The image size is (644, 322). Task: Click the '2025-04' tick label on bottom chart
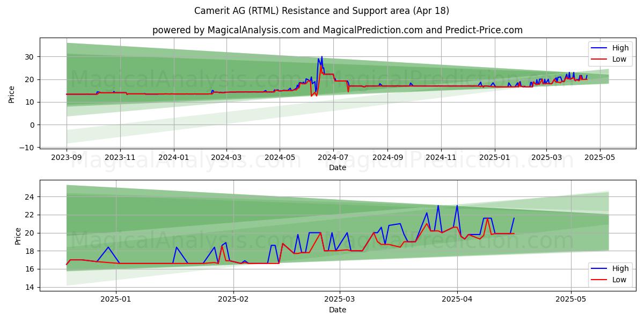click(x=457, y=301)
